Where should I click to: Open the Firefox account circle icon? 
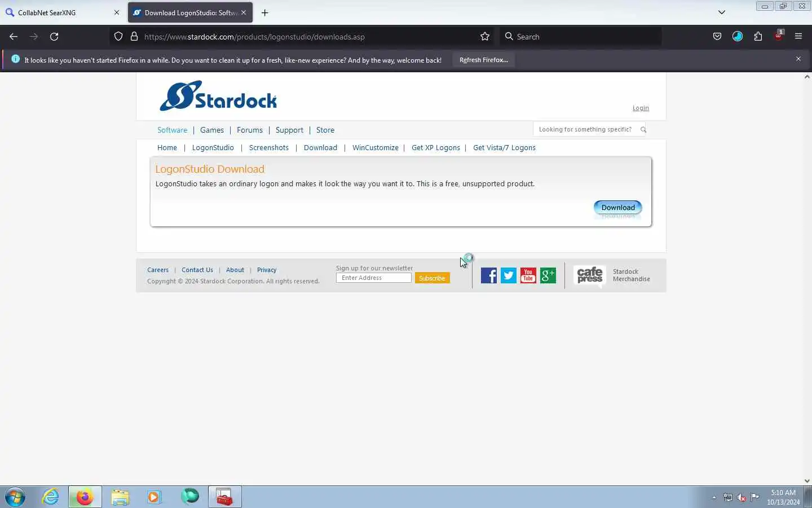738,37
